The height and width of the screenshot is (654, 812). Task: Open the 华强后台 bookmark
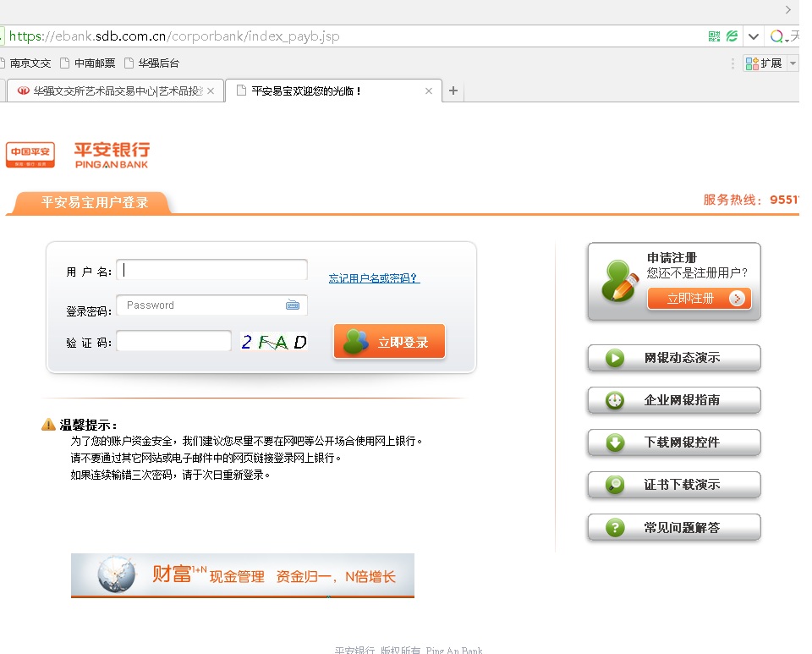click(151, 63)
